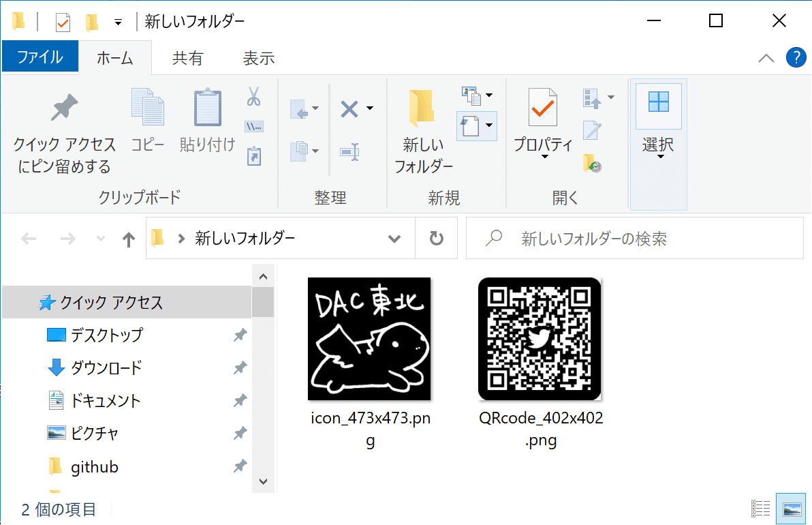Image resolution: width=812 pixels, height=525 pixels.
Task: Click the breadcrumb chevron before 新しいフォルダー
Action: (181, 239)
